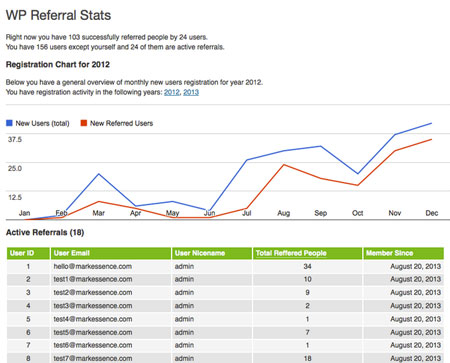
Task: Click the red line data point at Aug
Action: [284, 165]
